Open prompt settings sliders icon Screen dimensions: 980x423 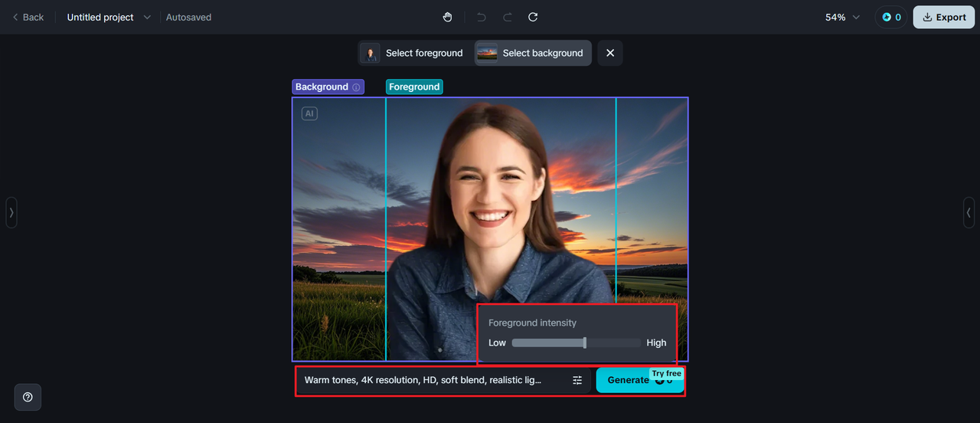pyautogui.click(x=577, y=380)
